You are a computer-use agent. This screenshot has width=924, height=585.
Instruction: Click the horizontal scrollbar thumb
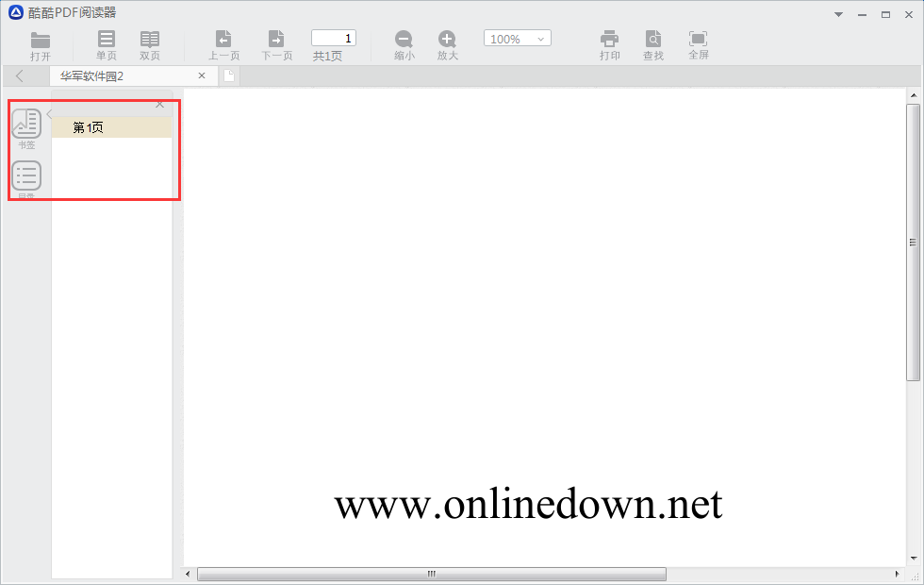point(432,574)
